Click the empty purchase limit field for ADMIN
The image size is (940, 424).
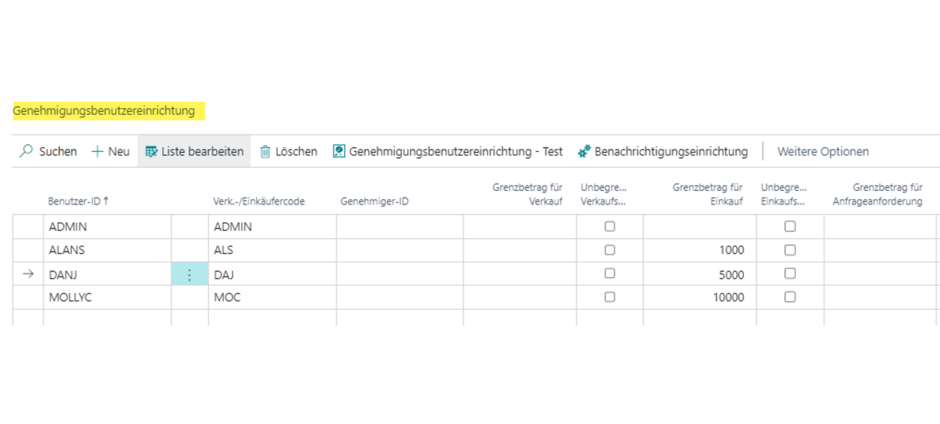[x=700, y=227]
